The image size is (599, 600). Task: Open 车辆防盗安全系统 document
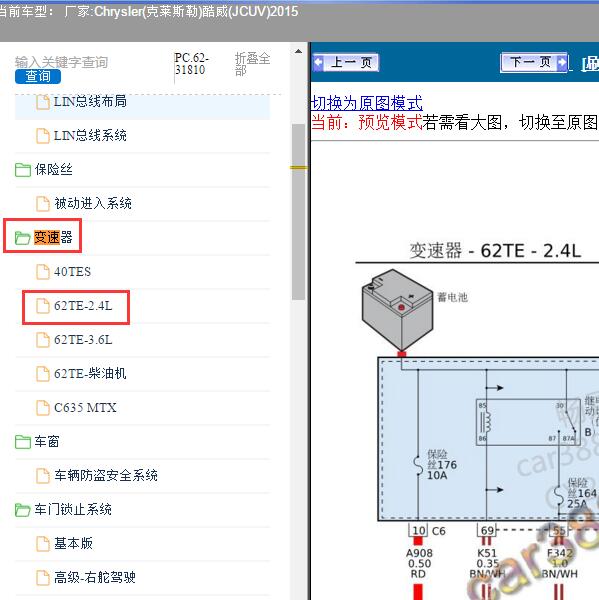[x=106, y=475]
